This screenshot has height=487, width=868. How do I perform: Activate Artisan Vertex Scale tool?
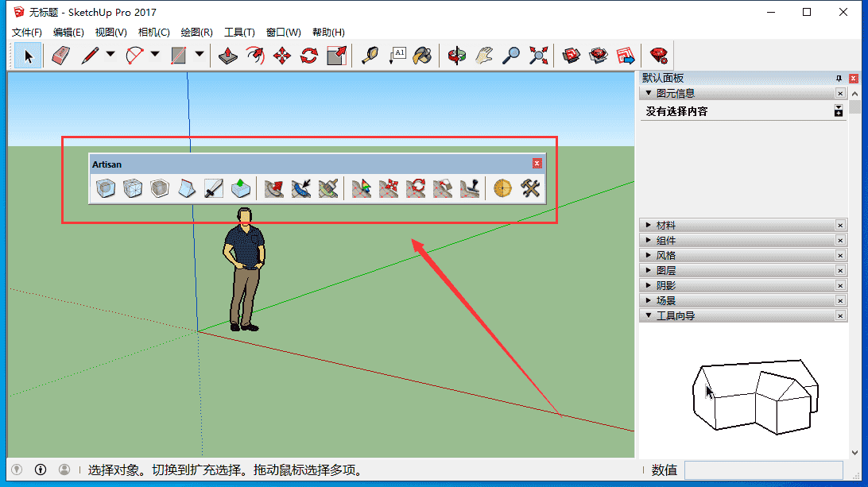pyautogui.click(x=443, y=188)
